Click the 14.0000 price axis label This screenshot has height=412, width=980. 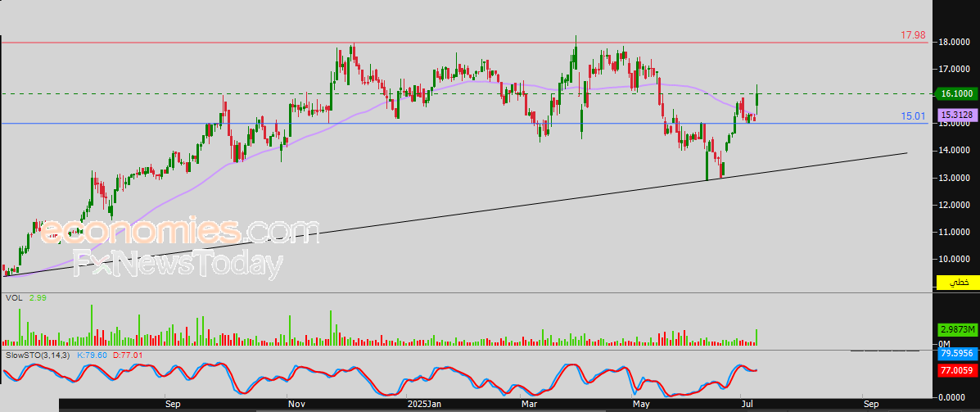[954, 151]
